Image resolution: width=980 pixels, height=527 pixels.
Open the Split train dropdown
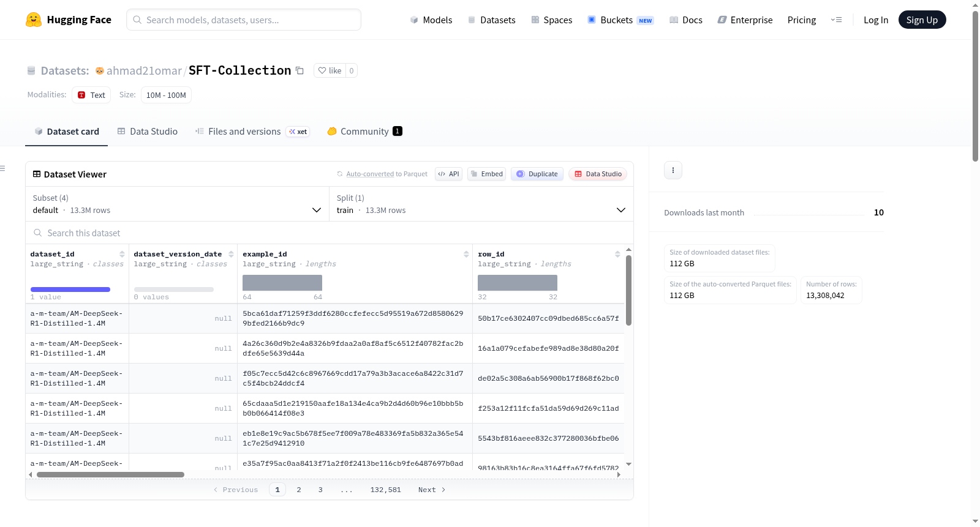coord(481,204)
